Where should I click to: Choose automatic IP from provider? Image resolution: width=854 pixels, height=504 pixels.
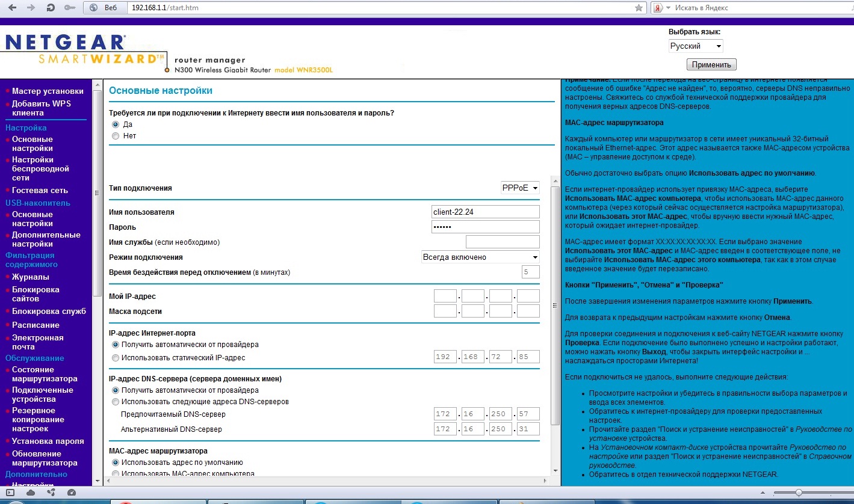[116, 345]
